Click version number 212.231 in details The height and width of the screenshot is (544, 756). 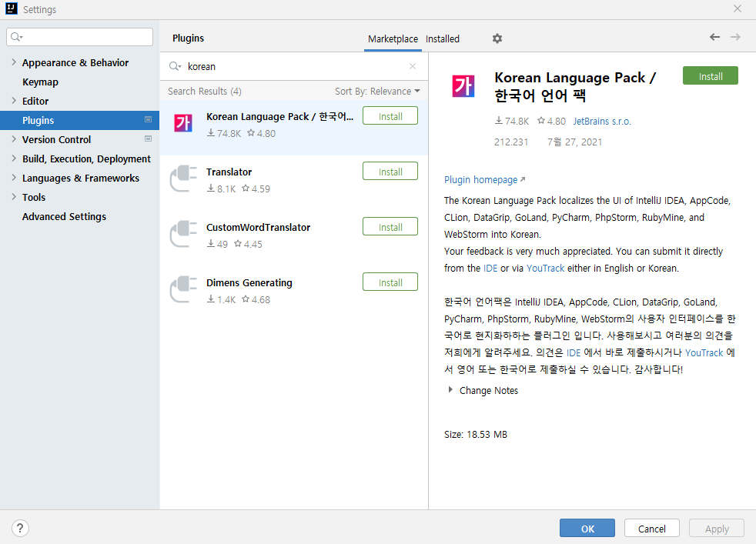[511, 142]
